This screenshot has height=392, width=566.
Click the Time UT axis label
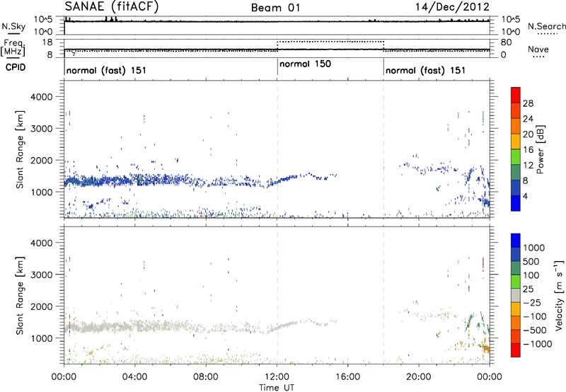(277, 388)
